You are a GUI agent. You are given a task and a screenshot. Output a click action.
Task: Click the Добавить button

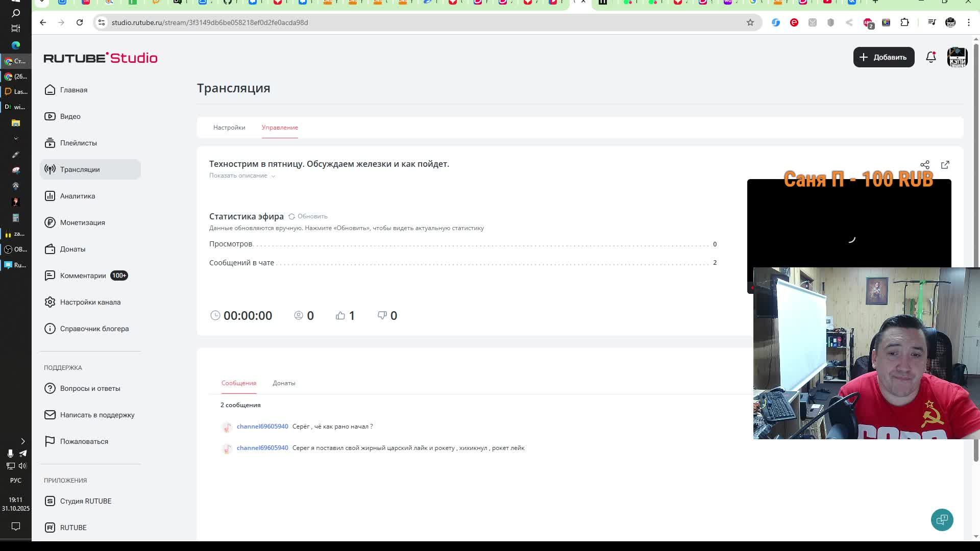click(884, 57)
